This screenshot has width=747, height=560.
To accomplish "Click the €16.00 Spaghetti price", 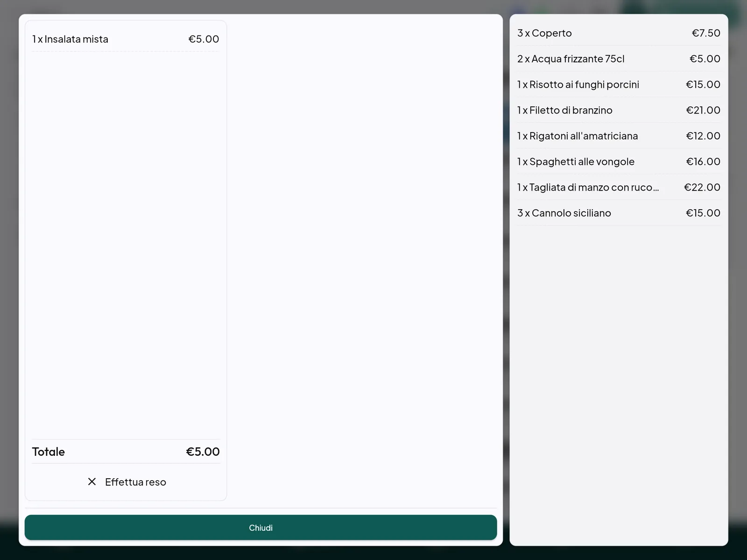I will coord(703,162).
